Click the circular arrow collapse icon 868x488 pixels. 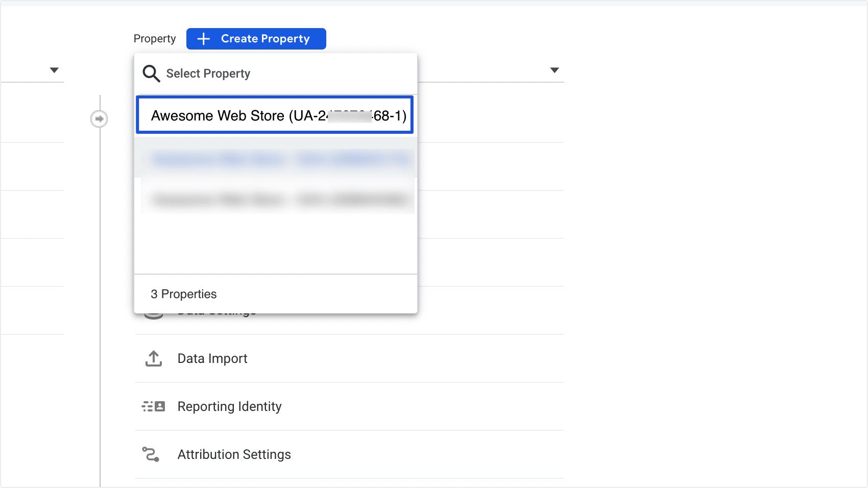click(x=99, y=119)
